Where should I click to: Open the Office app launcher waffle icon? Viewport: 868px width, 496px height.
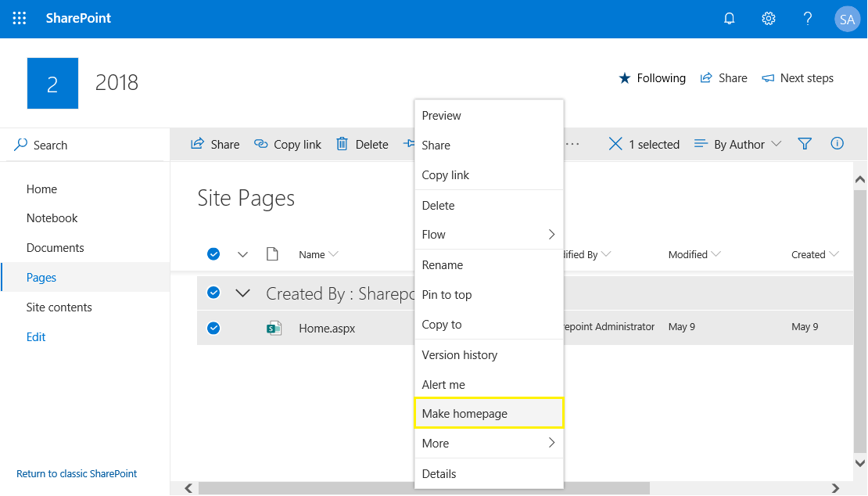(x=19, y=18)
